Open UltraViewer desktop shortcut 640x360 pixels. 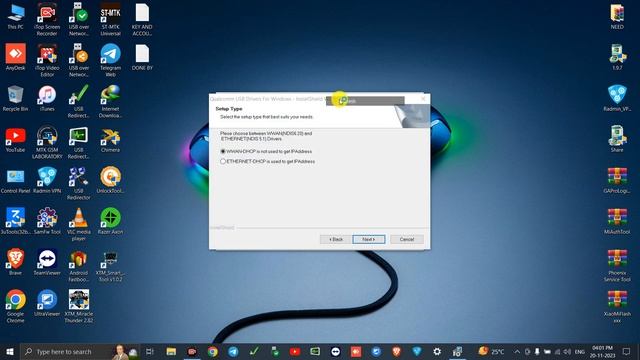coord(47,303)
